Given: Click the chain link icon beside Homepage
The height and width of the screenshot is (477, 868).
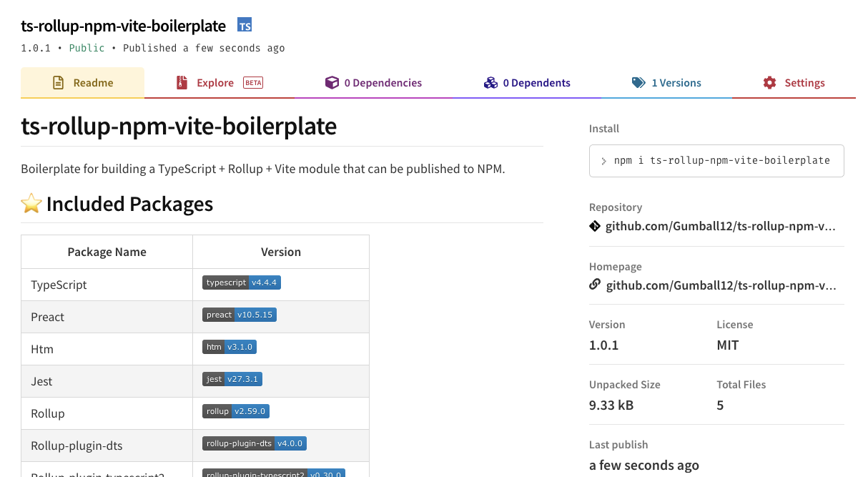Looking at the screenshot, I should 595,284.
